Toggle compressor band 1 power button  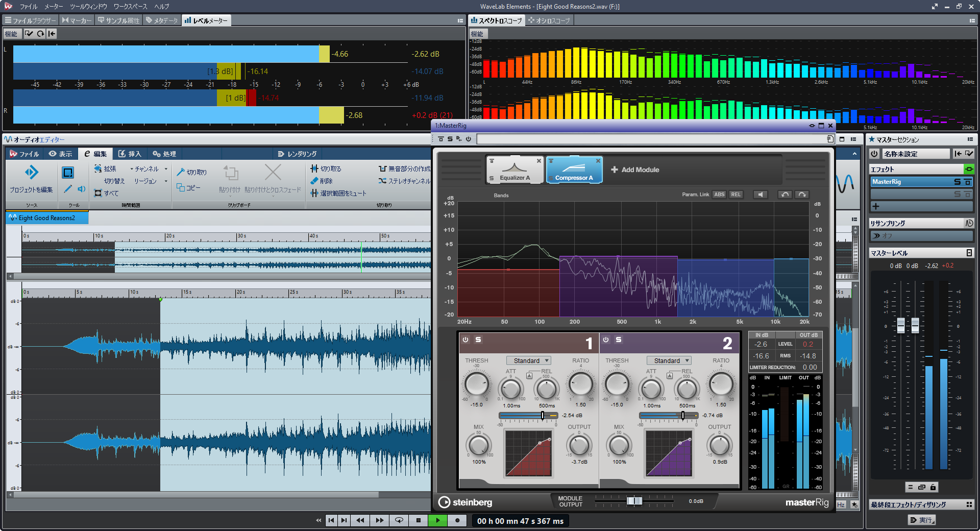[465, 340]
